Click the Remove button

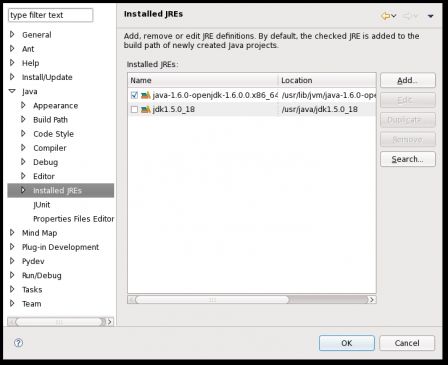(x=408, y=139)
